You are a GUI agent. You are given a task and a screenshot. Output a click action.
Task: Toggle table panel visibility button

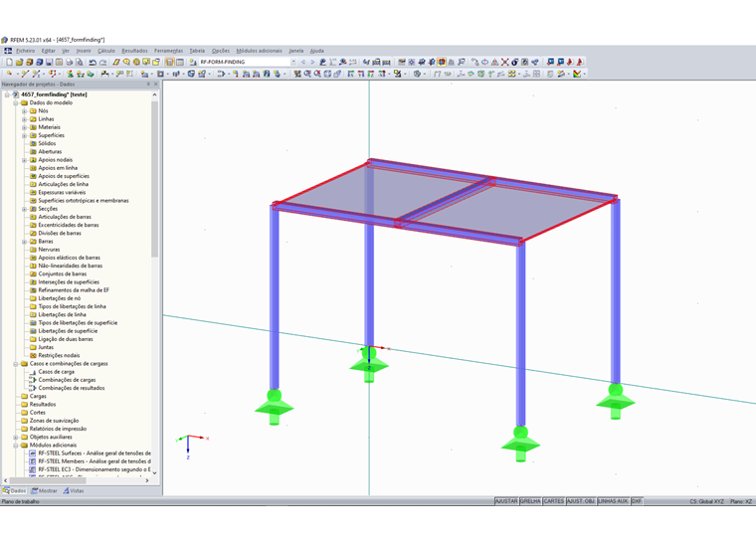pos(180,62)
